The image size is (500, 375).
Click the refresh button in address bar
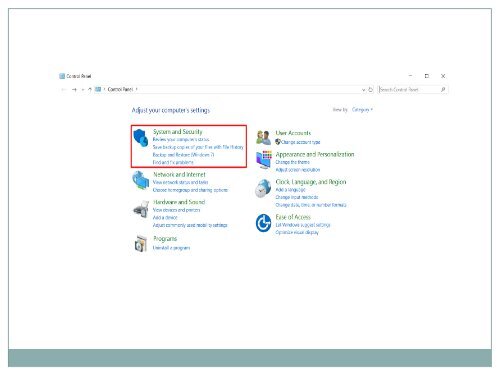click(370, 90)
